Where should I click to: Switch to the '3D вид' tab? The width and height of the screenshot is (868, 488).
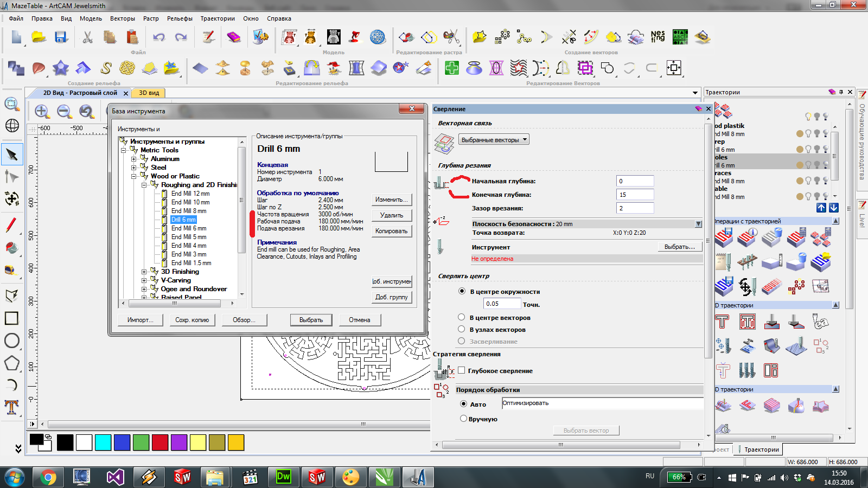[149, 93]
